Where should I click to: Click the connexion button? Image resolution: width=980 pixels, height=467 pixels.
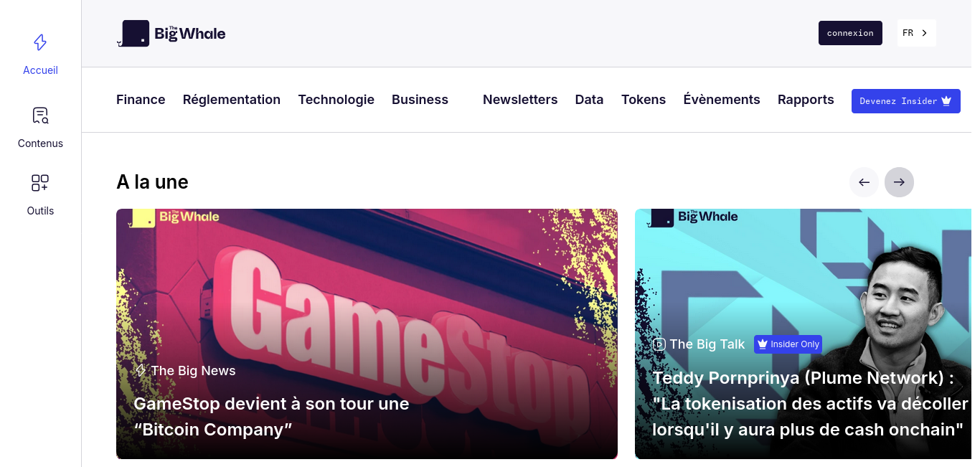[x=850, y=33]
